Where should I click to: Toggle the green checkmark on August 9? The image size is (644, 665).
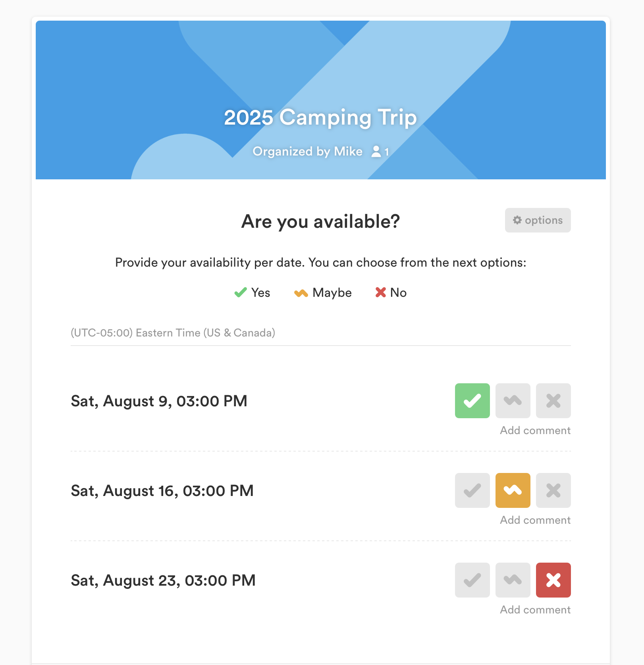(472, 401)
